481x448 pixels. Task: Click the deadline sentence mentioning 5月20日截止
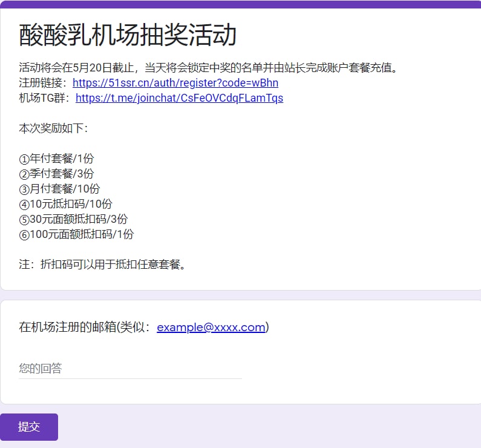[209, 68]
